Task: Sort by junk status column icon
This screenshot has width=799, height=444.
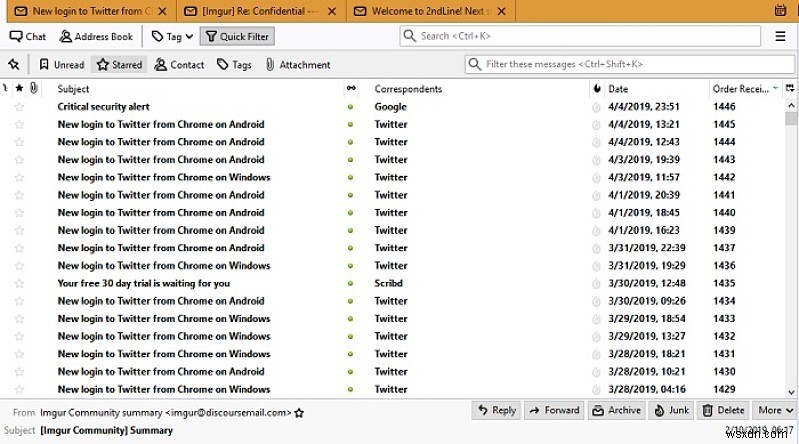Action: 597,89
